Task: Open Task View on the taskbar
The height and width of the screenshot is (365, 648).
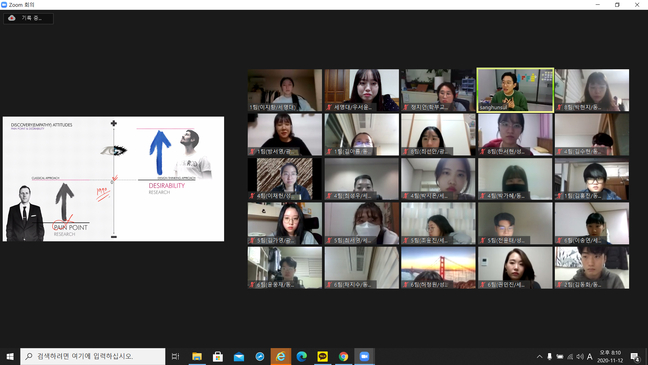Action: coord(176,356)
